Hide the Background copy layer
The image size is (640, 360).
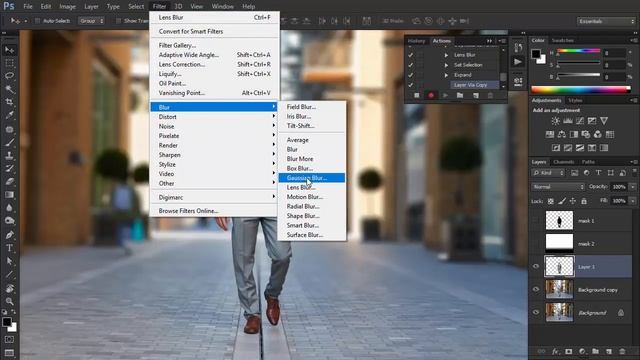(x=536, y=289)
